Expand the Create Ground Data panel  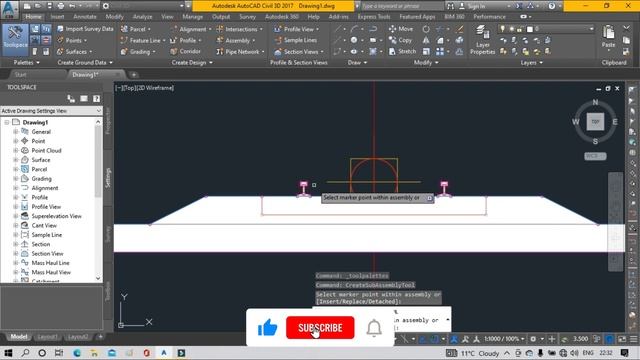85,62
